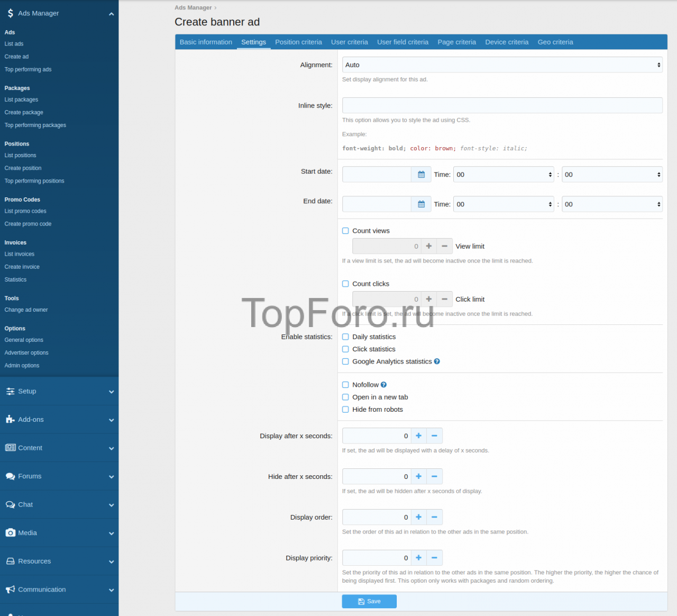Screen dimensions: 677x616
Task: Click the Chat bubbles icon
Action: (x=11, y=505)
